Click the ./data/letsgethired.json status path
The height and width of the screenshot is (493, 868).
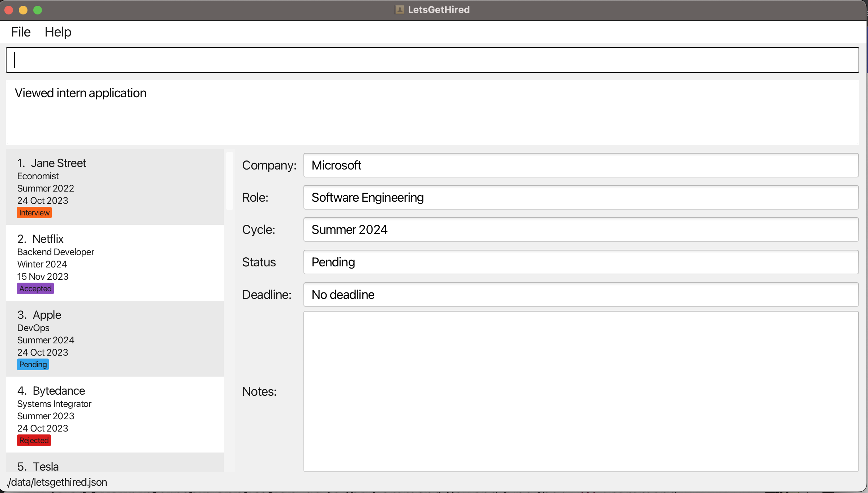(x=57, y=482)
